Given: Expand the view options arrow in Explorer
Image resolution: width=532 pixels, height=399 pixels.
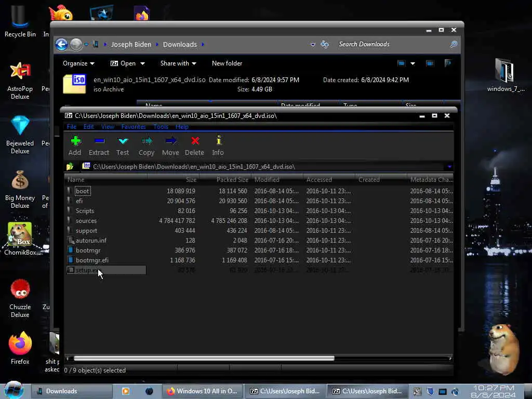Looking at the screenshot, I should pyautogui.click(x=413, y=63).
